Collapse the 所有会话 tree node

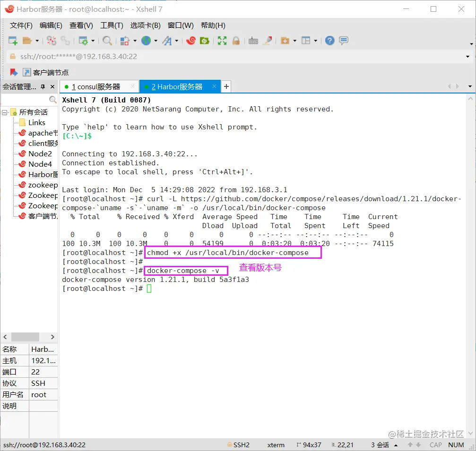click(5, 112)
